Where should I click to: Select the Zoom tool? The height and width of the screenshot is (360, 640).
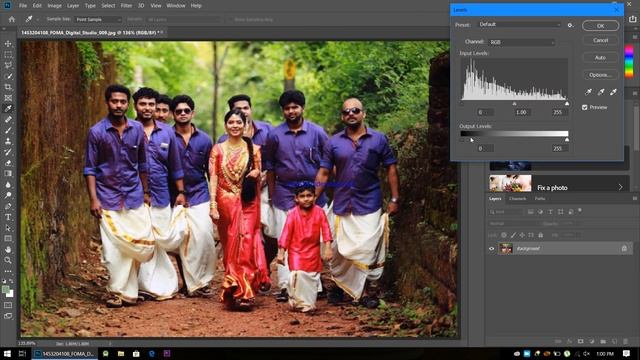tap(8, 260)
